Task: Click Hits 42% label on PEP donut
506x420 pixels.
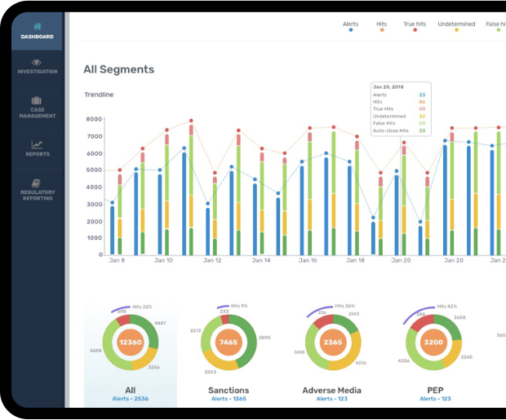Action: pyautogui.click(x=447, y=306)
